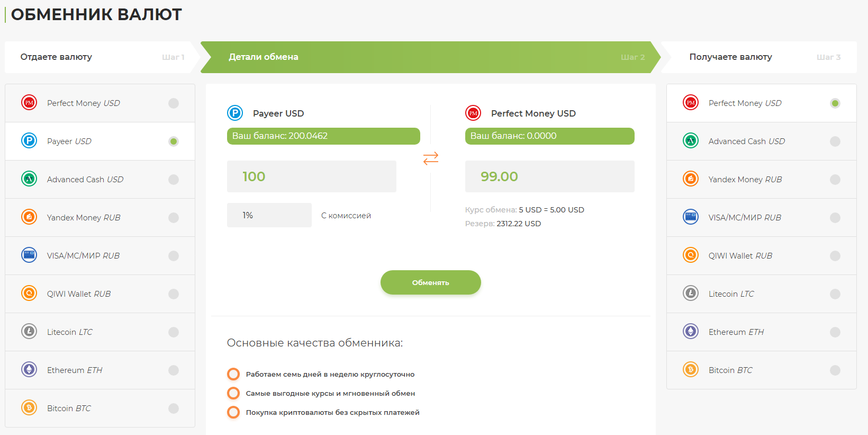Select Perfect Money USD radio button on step 3
The width and height of the screenshot is (868, 435).
(835, 103)
